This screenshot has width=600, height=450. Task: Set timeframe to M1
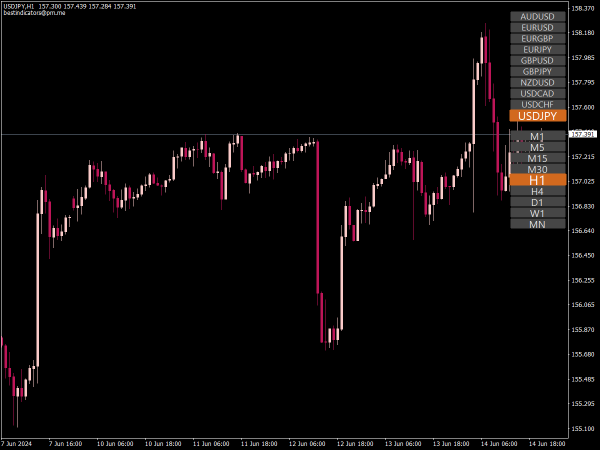coord(538,136)
